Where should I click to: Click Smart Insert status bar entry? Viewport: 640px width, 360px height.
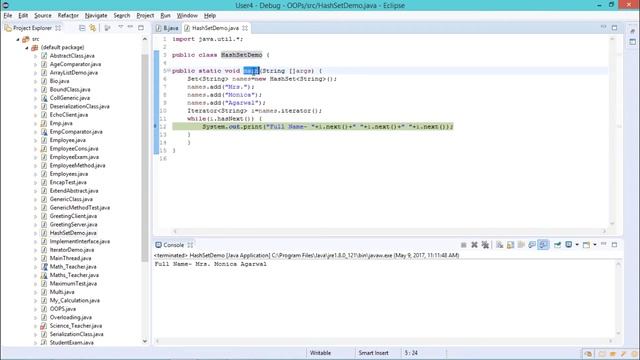click(373, 353)
